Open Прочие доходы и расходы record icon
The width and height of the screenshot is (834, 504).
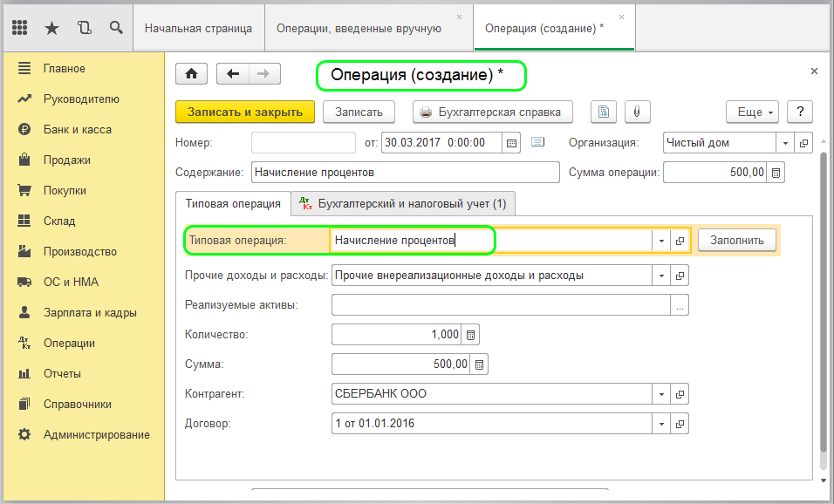[x=680, y=276]
